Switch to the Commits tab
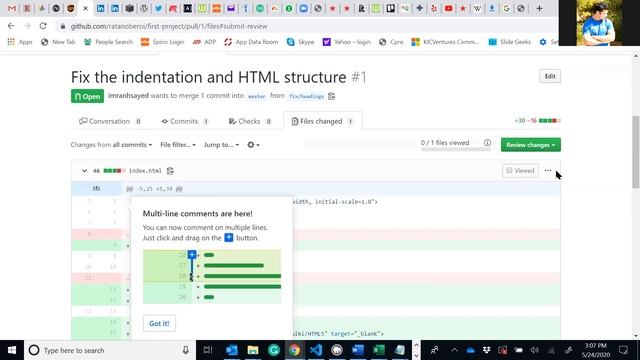Image resolution: width=640 pixels, height=360 pixels. coord(185,121)
